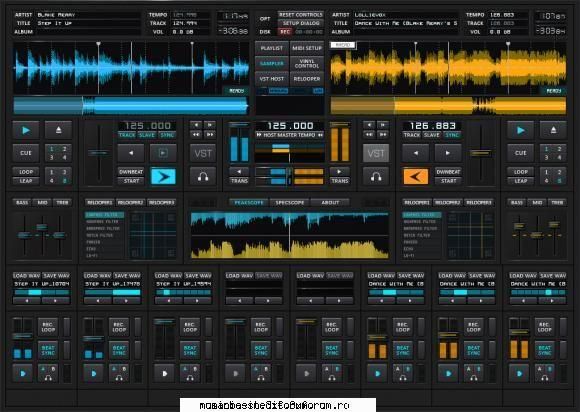
Task: Nudge blue deck backward with left arrow
Action: (x=131, y=153)
